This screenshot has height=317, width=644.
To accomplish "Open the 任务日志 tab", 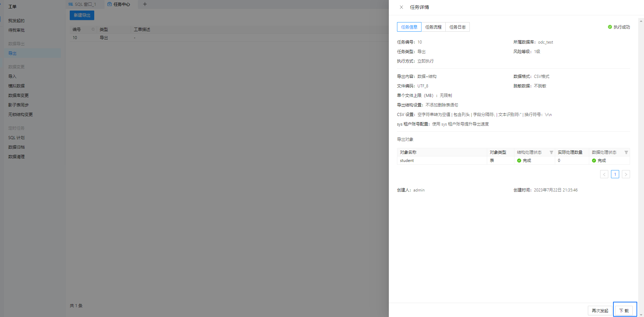I will pos(458,27).
